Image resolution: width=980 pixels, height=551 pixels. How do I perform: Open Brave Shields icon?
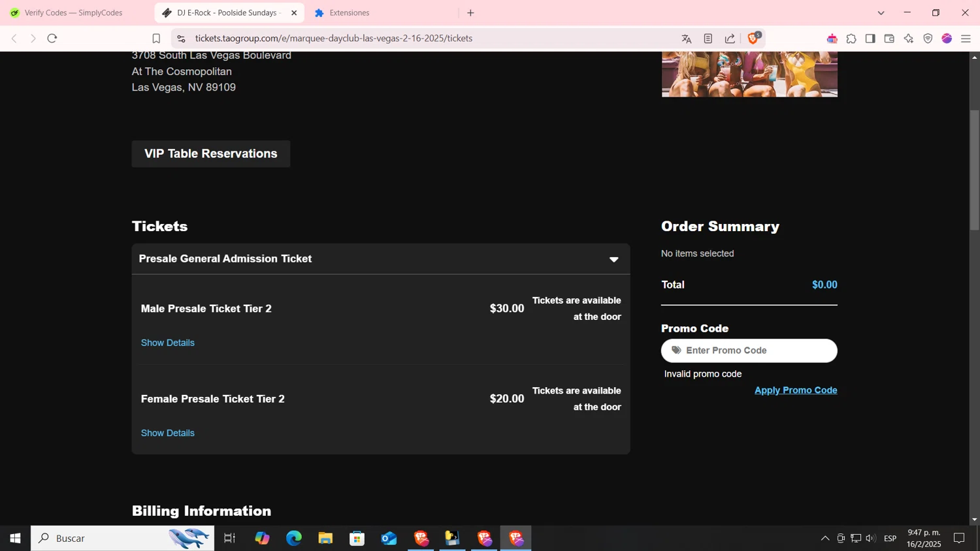[x=754, y=38]
